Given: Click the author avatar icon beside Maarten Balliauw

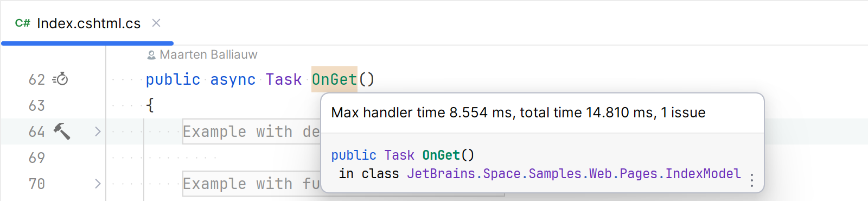Looking at the screenshot, I should (x=151, y=55).
